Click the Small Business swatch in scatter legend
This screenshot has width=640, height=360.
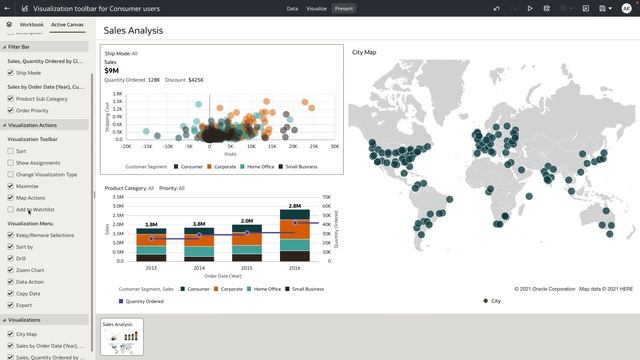coord(280,167)
